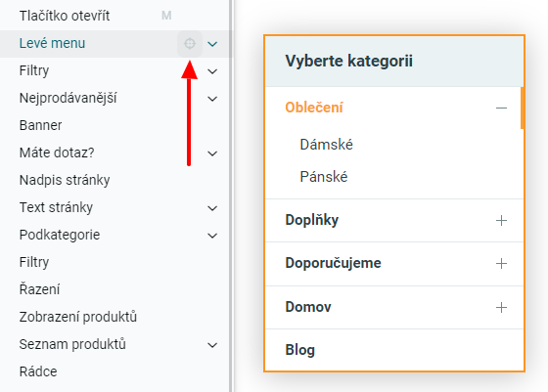Collapse Oblečení category with the minus icon

point(501,108)
